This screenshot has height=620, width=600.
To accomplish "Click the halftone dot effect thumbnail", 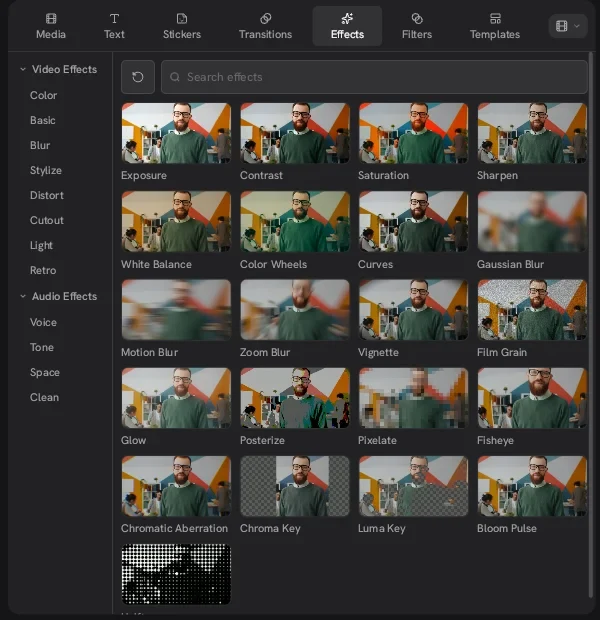I will click(x=176, y=574).
